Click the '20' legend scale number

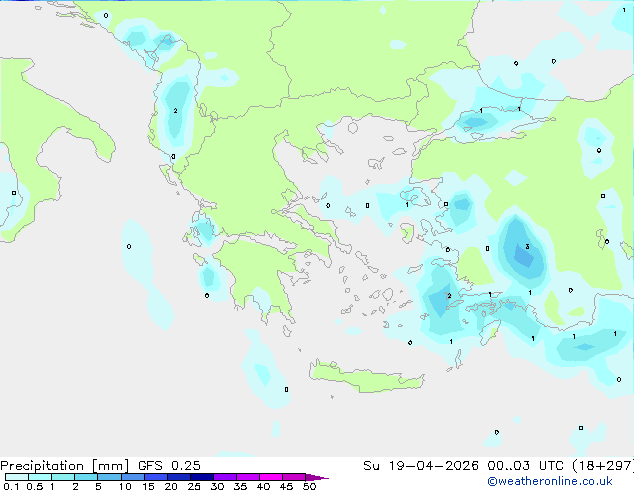171,486
